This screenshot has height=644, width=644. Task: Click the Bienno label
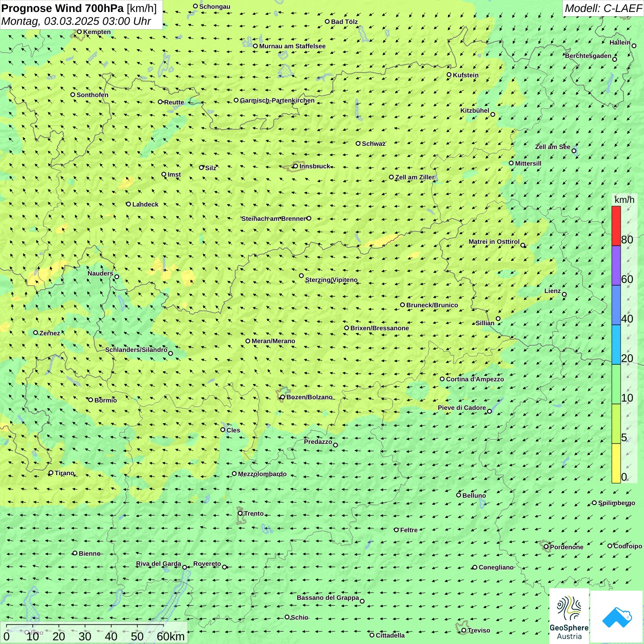pos(89,553)
